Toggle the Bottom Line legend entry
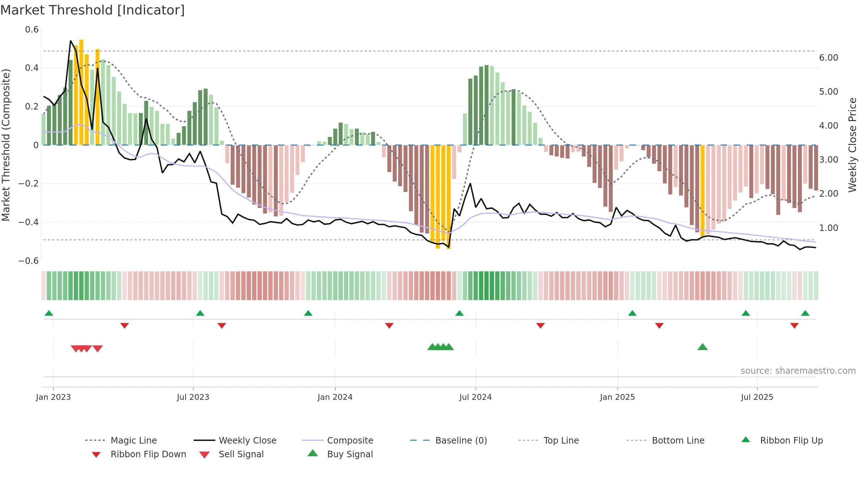The image size is (868, 488). click(x=665, y=440)
